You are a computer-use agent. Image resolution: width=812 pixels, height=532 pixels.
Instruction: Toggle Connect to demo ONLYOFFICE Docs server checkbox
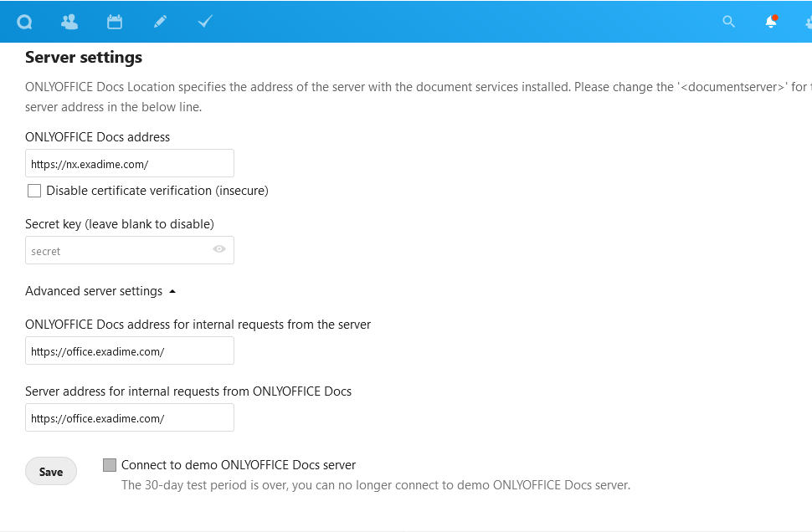coord(110,465)
